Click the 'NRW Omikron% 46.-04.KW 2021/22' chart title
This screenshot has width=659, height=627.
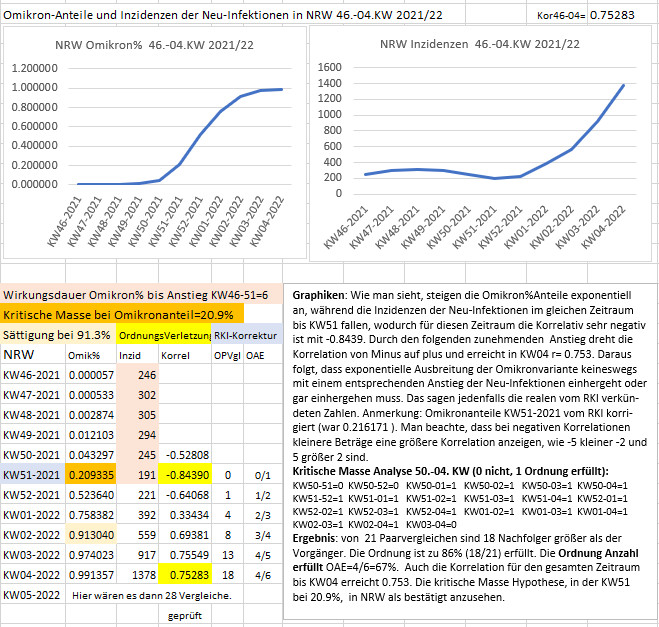pyautogui.click(x=154, y=45)
